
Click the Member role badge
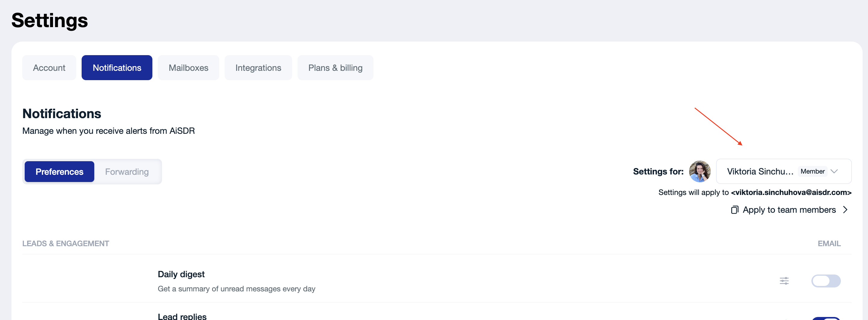(812, 171)
